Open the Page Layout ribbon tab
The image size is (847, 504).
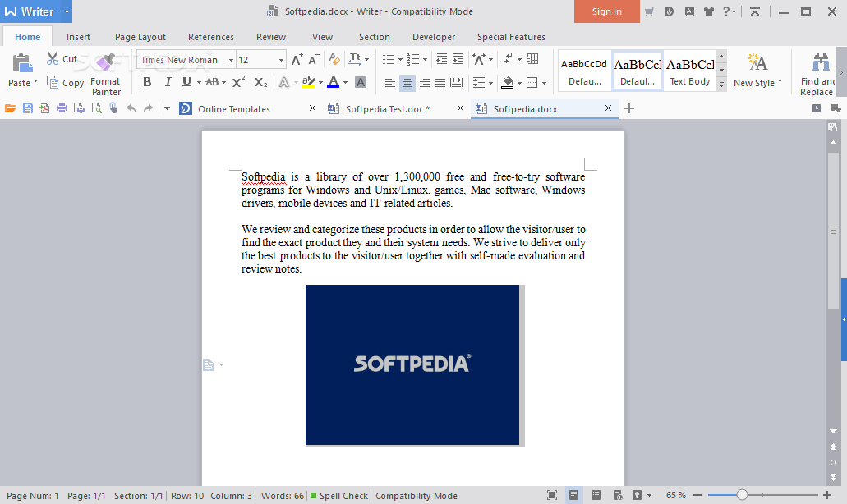tap(140, 37)
